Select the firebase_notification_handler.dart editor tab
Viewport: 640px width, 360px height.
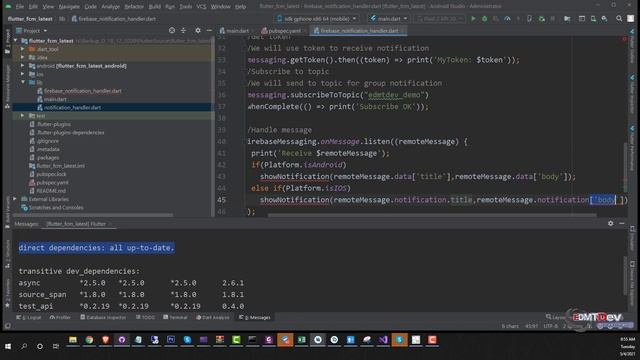pos(358,31)
